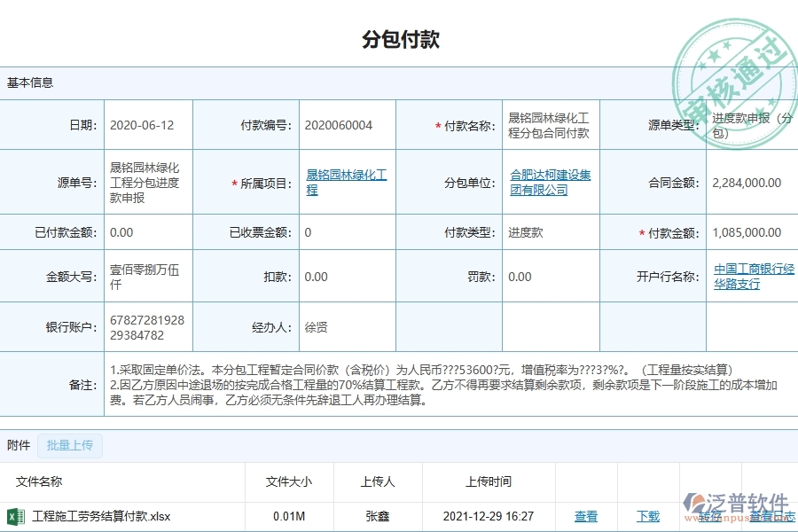The image size is (798, 532).
Task: Select the 附件 section label
Action: 18,445
